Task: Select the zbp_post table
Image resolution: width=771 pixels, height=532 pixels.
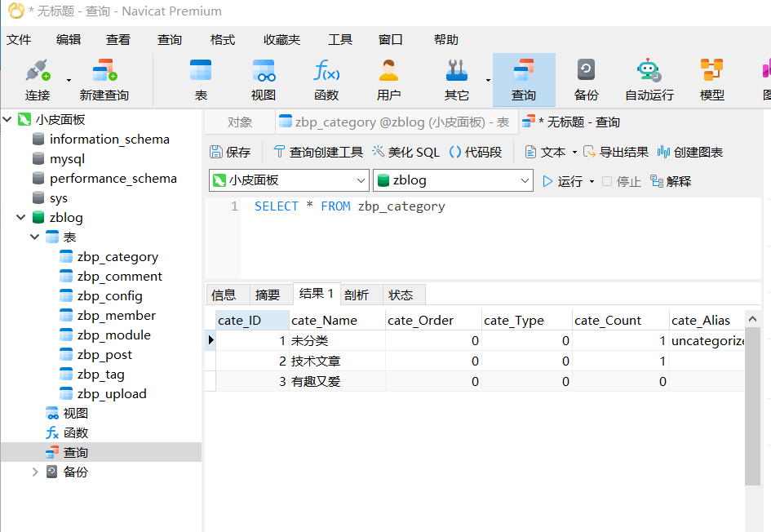Action: tap(104, 354)
